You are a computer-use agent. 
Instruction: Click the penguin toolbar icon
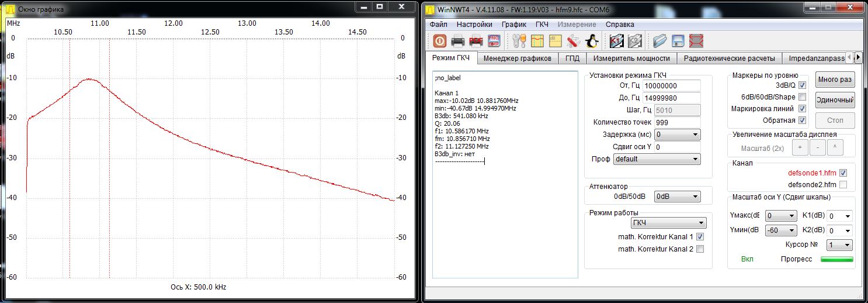591,41
